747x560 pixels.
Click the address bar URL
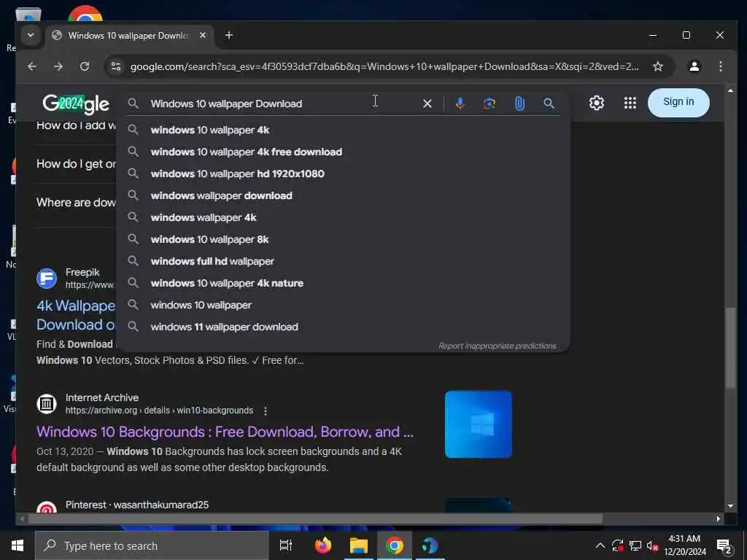pos(384,66)
